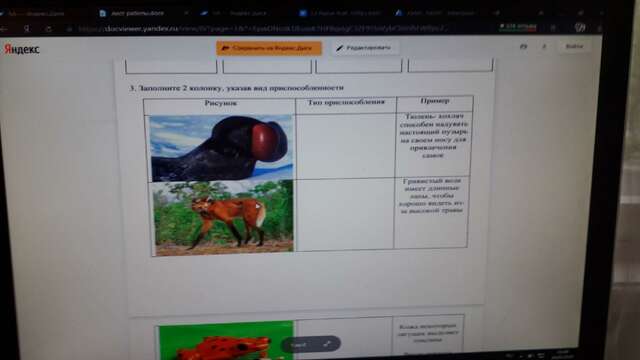Click the maned wolf picture
640x360 pixels.
[223, 218]
